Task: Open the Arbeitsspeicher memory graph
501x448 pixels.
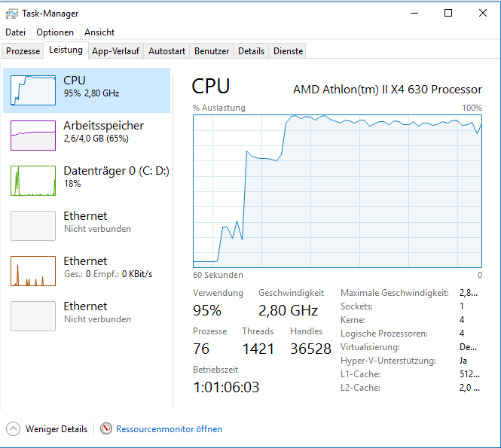Action: point(33,136)
